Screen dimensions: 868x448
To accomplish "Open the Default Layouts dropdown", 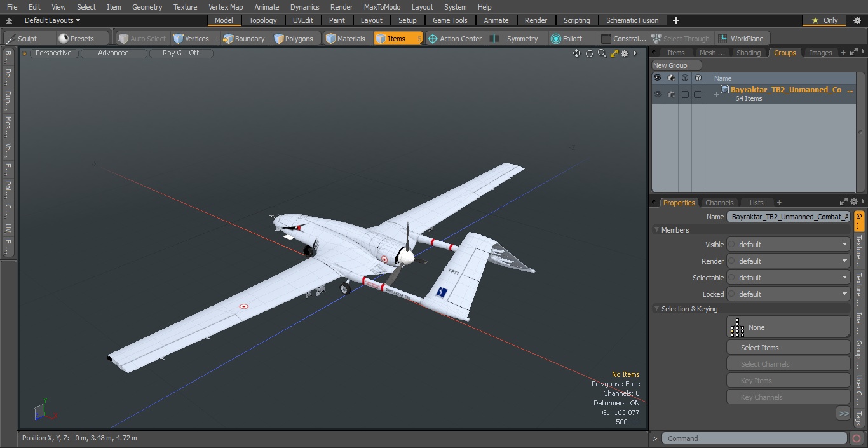I will [52, 20].
